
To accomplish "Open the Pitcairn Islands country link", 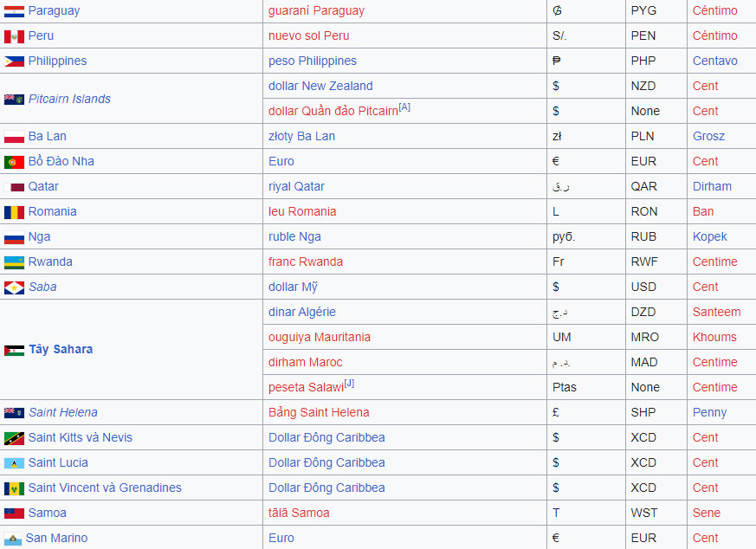I will point(69,99).
